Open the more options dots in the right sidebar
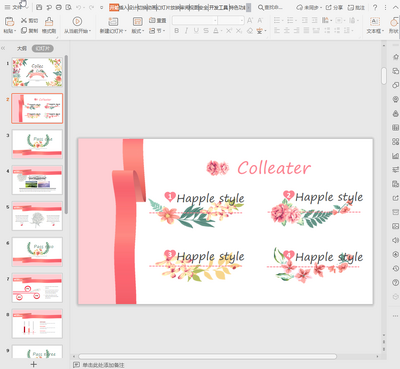 click(395, 315)
